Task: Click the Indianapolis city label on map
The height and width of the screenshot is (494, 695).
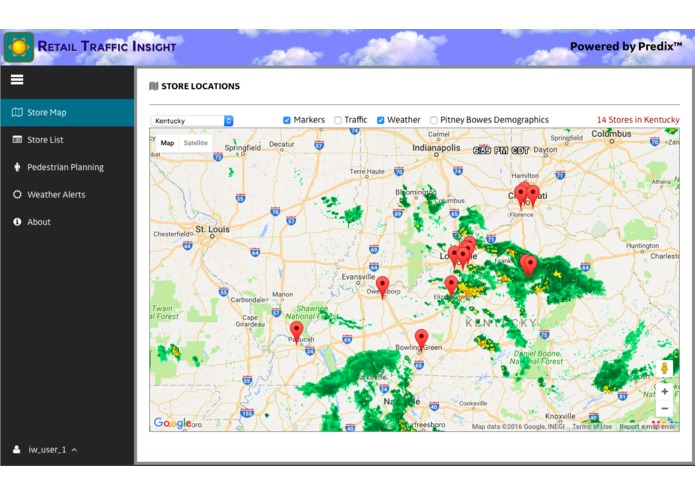Action: [436, 148]
